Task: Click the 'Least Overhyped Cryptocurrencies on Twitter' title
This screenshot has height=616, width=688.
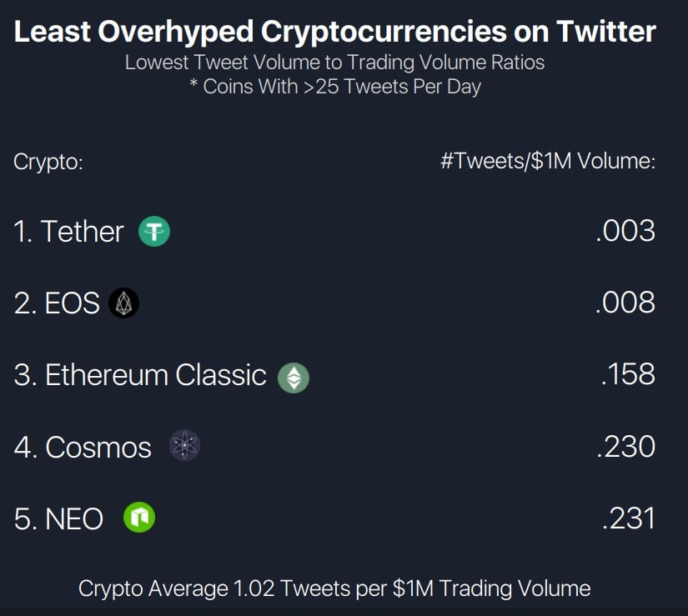Action: (334, 32)
